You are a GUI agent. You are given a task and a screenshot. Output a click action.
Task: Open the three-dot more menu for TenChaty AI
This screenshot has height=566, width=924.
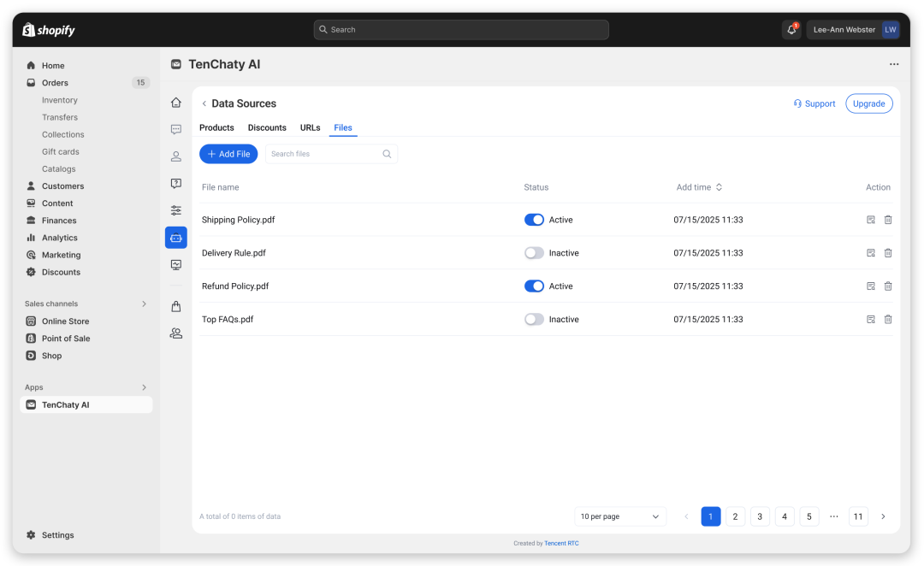tap(894, 64)
